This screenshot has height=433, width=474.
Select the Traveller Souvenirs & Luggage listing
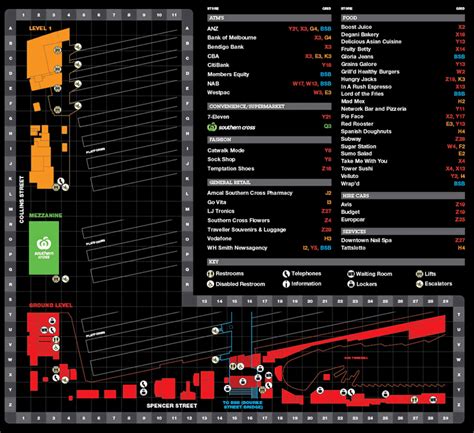point(269,230)
